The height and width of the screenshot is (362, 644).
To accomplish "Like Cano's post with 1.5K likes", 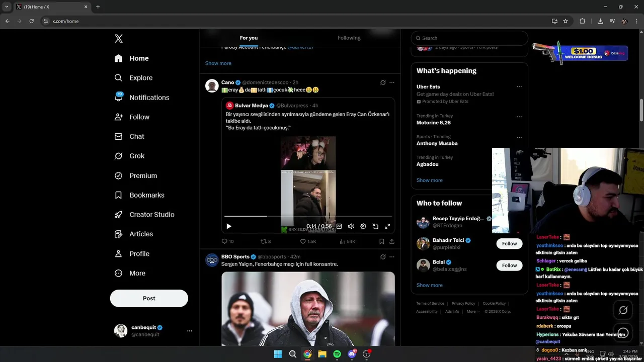I will (308, 241).
